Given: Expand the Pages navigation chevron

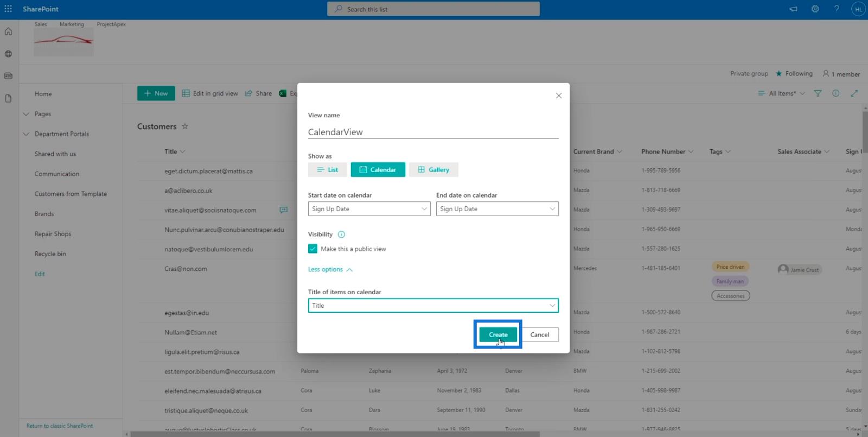Looking at the screenshot, I should pyautogui.click(x=26, y=114).
